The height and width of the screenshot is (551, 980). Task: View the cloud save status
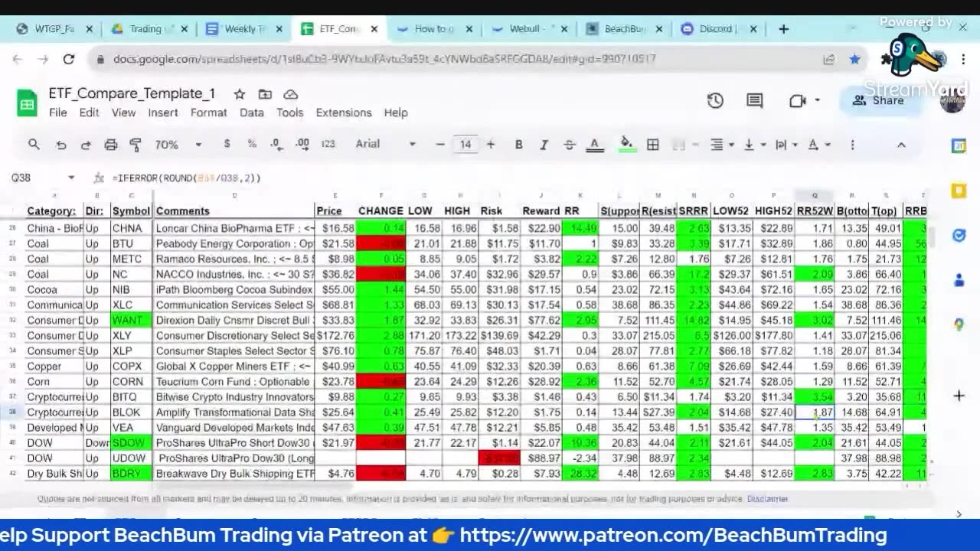coord(290,94)
